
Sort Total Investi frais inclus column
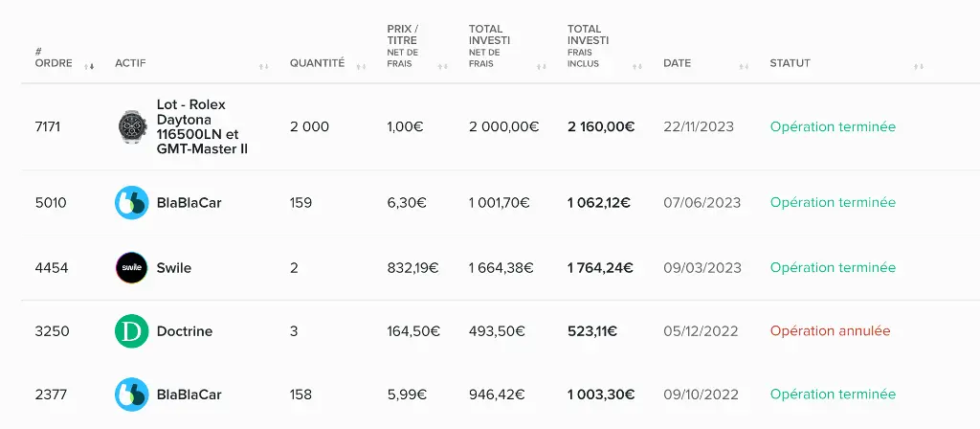(637, 66)
